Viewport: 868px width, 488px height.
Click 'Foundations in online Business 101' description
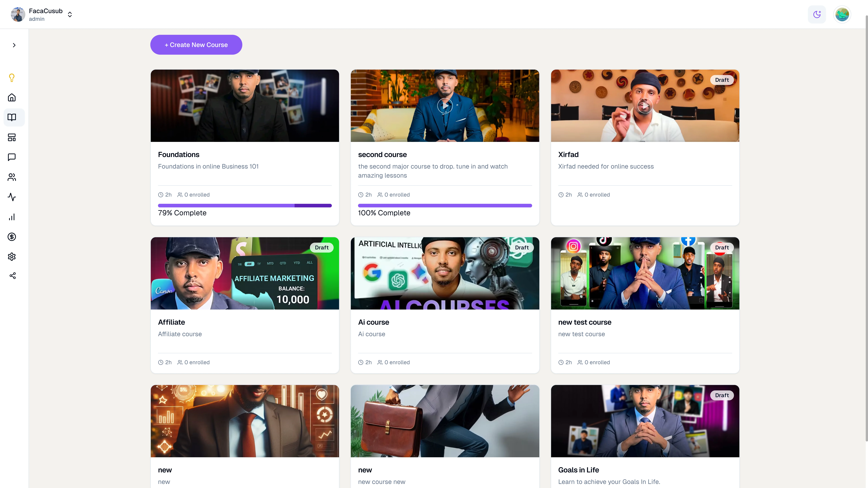(208, 166)
